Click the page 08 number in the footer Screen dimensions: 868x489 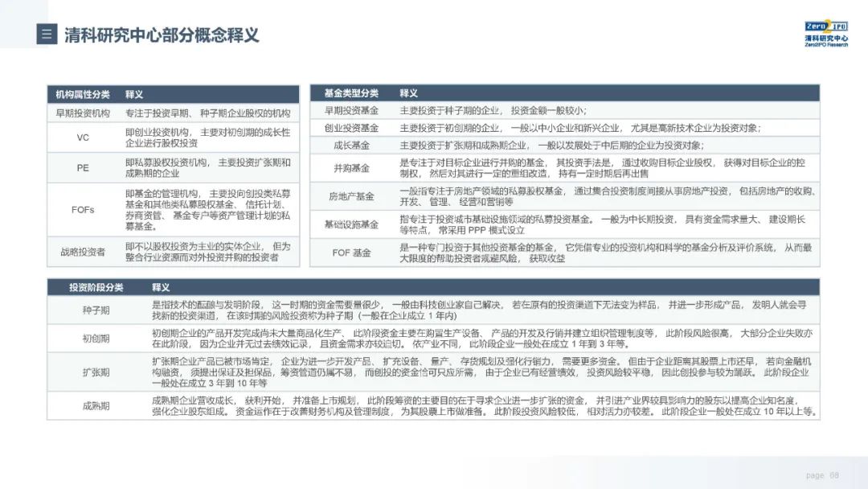[822, 475]
